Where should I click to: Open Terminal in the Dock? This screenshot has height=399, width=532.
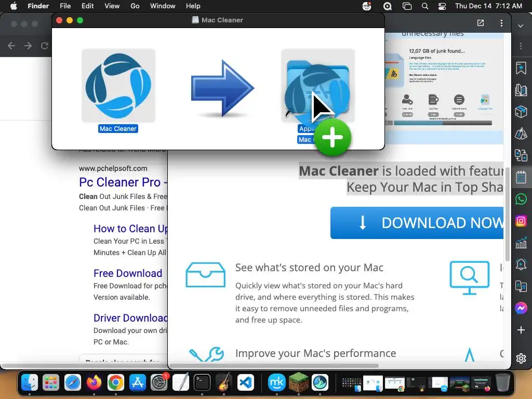[x=202, y=383]
